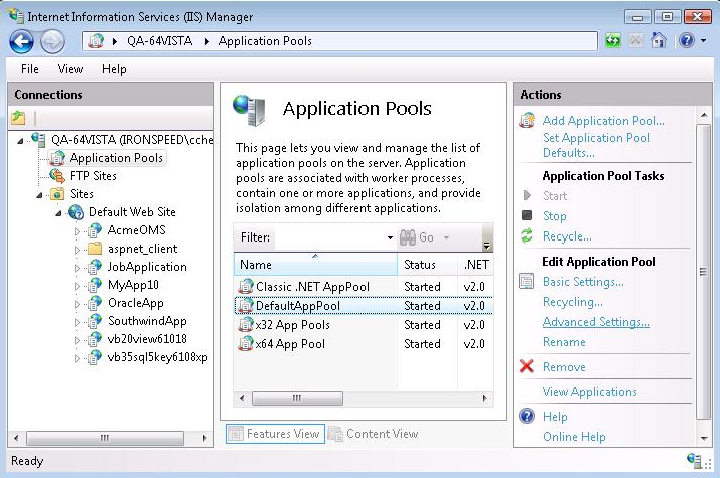This screenshot has width=720, height=478.
Task: Open Advanced Settings link
Action: tap(596, 322)
